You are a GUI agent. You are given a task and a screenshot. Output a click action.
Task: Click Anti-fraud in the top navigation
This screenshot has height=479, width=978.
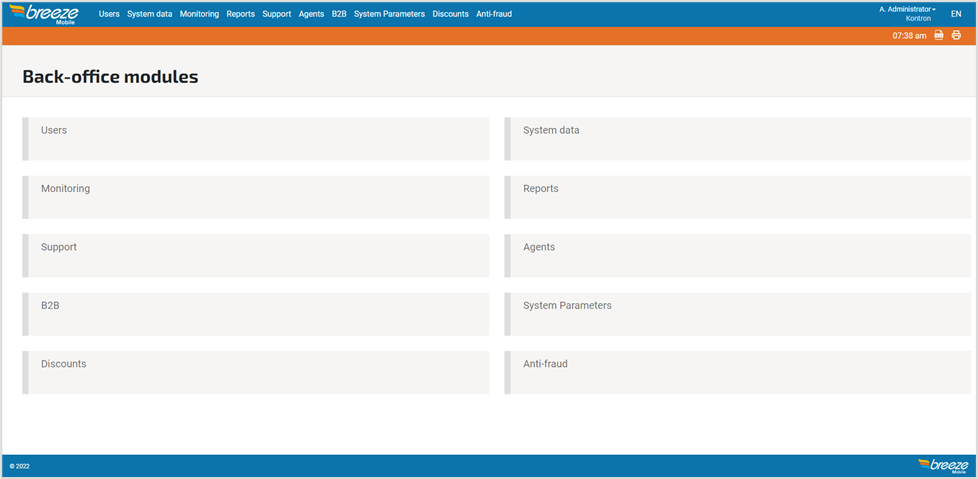pyautogui.click(x=494, y=14)
